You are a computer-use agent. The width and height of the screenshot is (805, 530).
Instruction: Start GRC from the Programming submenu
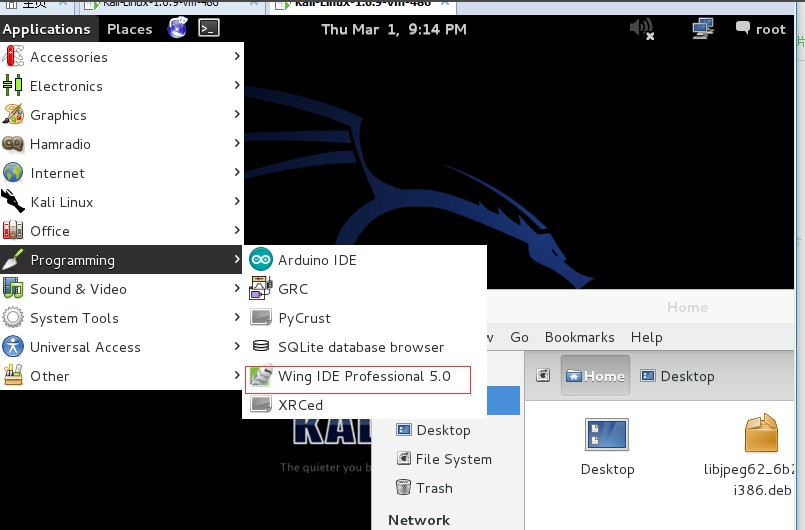(x=365, y=289)
